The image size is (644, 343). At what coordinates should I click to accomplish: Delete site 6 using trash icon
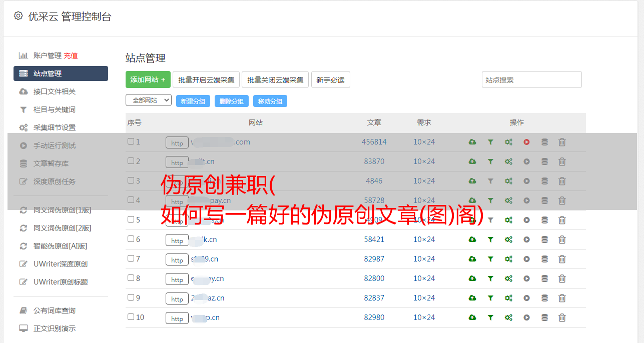(562, 239)
